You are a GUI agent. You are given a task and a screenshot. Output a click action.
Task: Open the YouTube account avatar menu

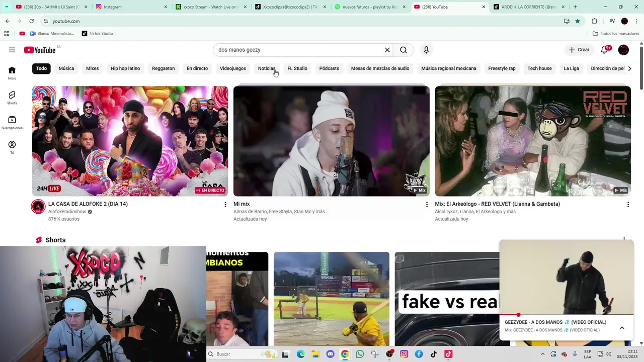tap(623, 50)
